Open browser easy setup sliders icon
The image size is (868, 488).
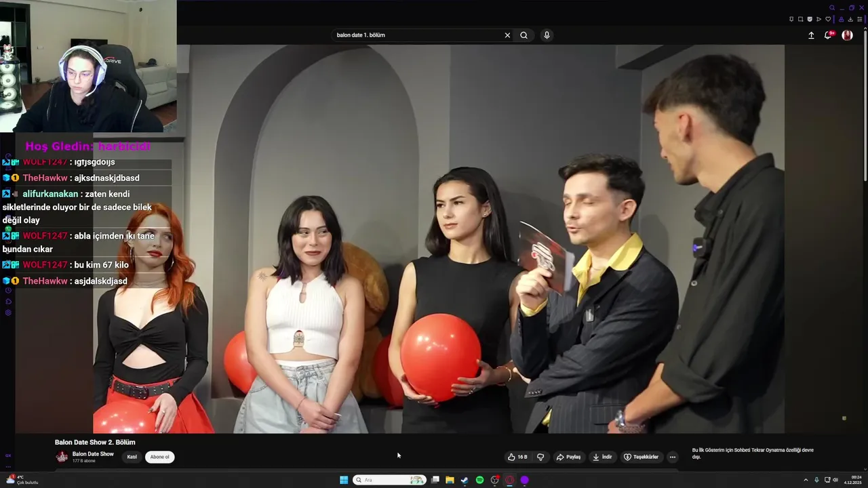[860, 19]
